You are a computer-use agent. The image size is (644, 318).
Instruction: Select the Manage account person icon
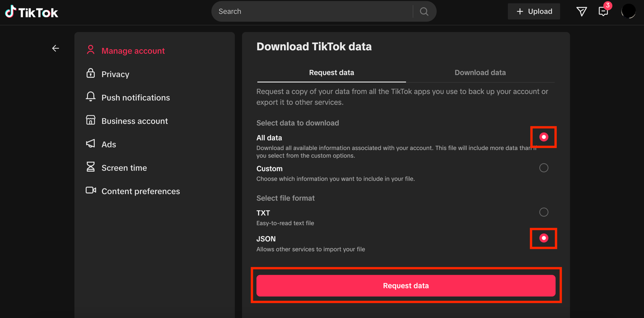[90, 50]
